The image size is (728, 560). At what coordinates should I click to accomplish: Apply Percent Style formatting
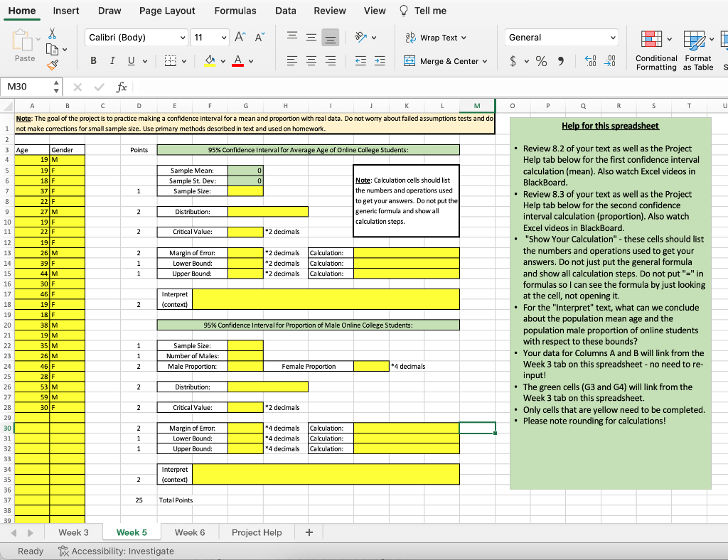click(x=540, y=60)
